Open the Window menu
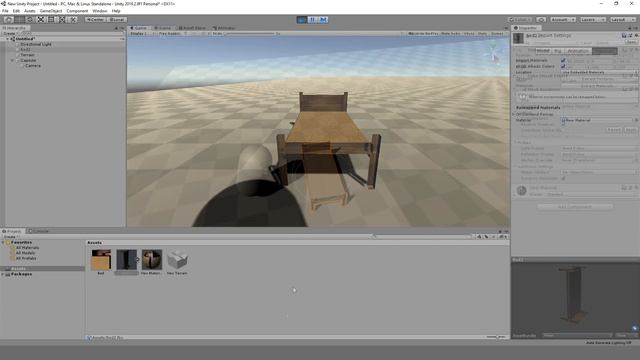640x360 pixels. 100,11
